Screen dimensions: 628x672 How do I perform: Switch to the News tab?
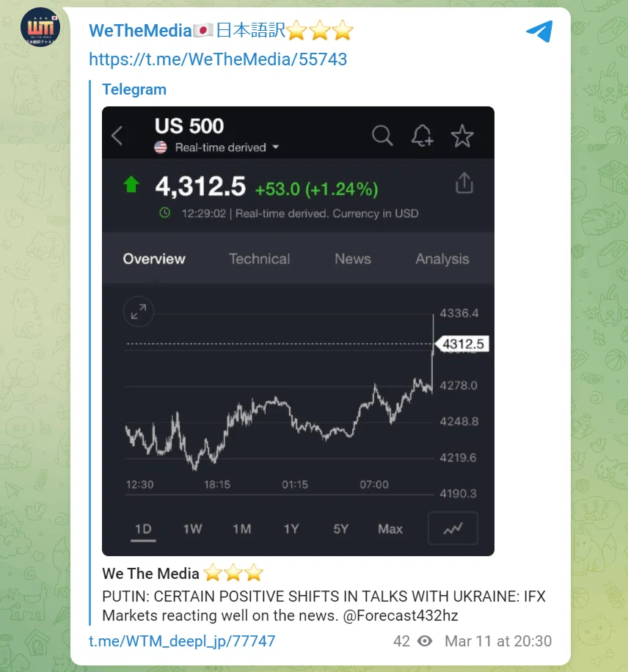tap(353, 259)
